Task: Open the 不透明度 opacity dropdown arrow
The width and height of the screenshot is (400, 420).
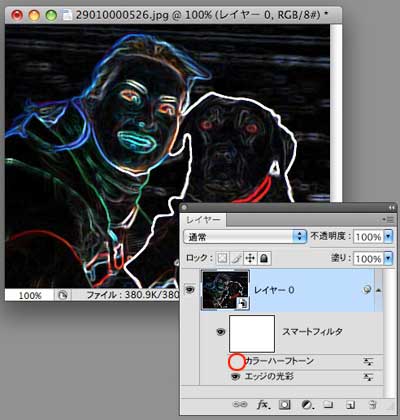Action: pyautogui.click(x=388, y=237)
